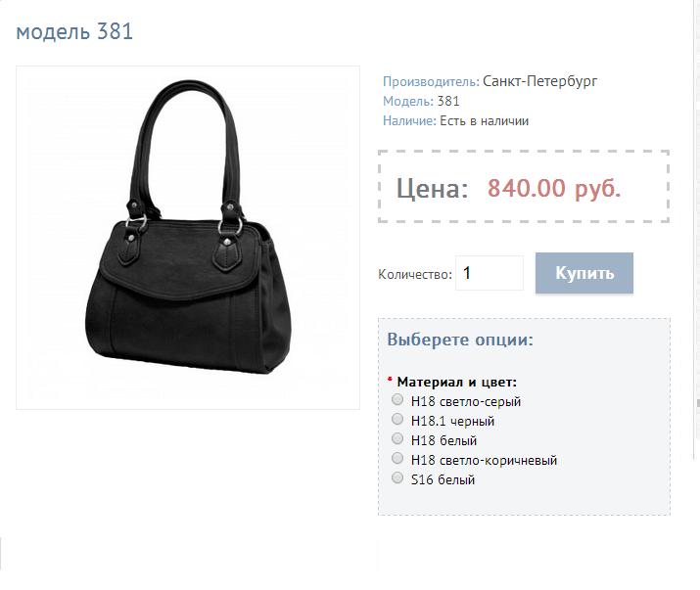Click the H18.1 черный label text
The height and width of the screenshot is (590, 700).
coord(452,422)
